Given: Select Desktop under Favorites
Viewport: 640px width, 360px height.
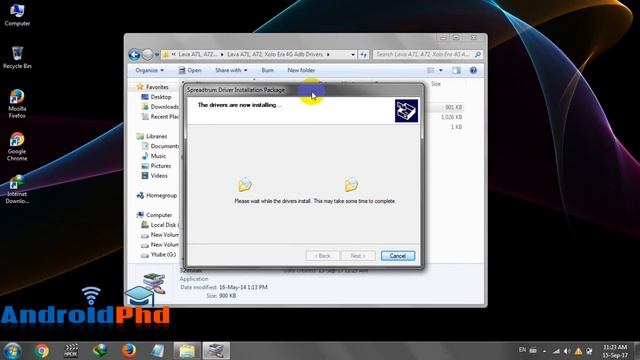Looking at the screenshot, I should (161, 97).
